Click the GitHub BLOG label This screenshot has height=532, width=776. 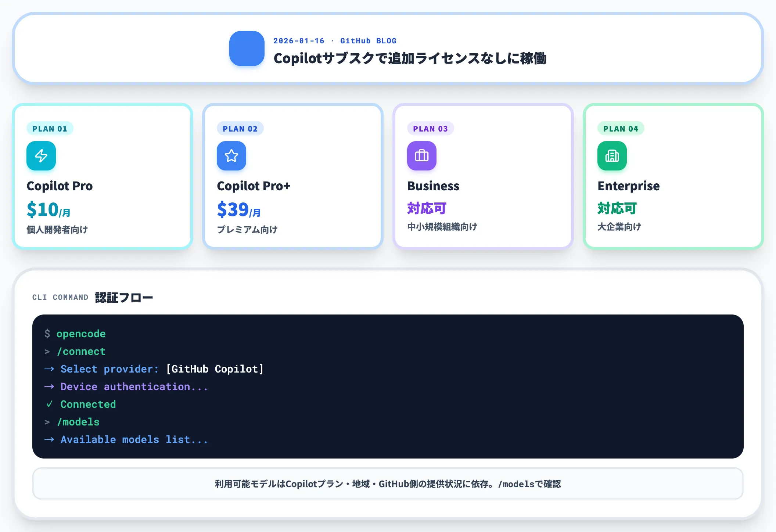point(368,41)
